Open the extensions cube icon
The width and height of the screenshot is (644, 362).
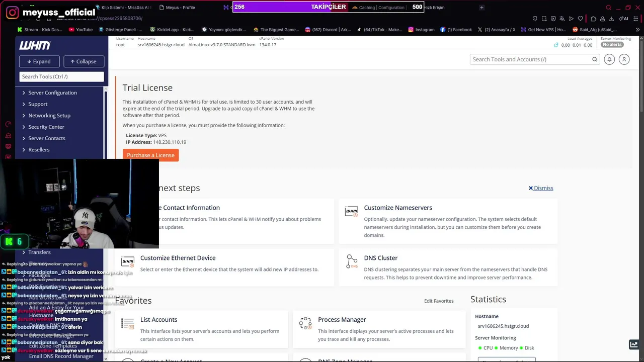pos(594,19)
